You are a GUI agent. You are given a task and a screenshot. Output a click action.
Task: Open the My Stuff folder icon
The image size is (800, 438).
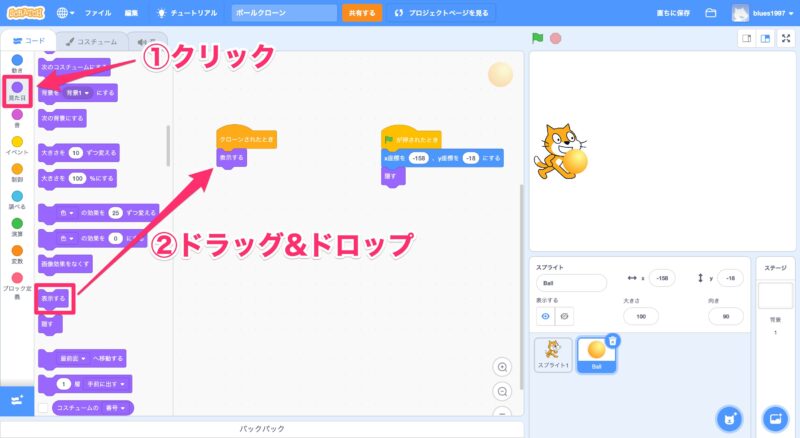711,13
